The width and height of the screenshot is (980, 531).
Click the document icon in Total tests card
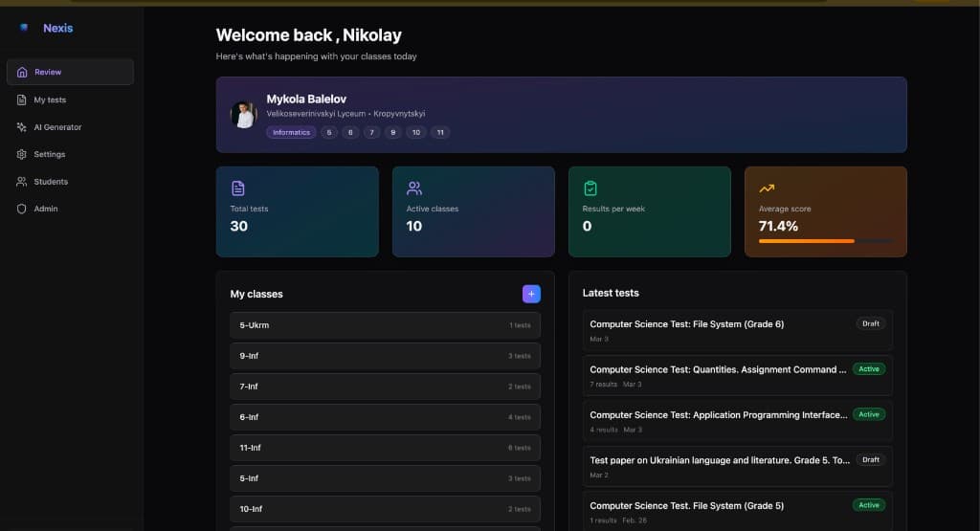click(237, 188)
